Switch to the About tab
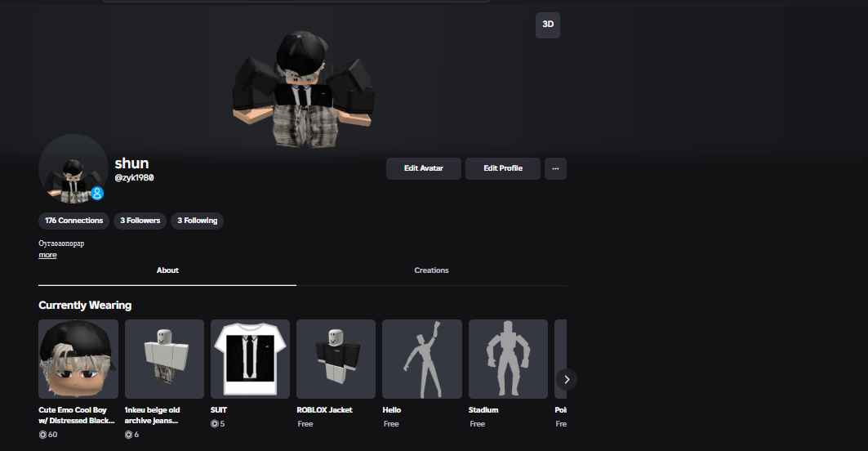Viewport: 868px width, 451px height. pyautogui.click(x=167, y=270)
